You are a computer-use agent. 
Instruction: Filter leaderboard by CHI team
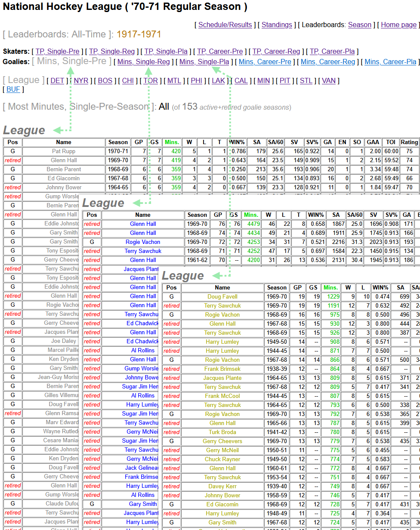[x=128, y=81]
